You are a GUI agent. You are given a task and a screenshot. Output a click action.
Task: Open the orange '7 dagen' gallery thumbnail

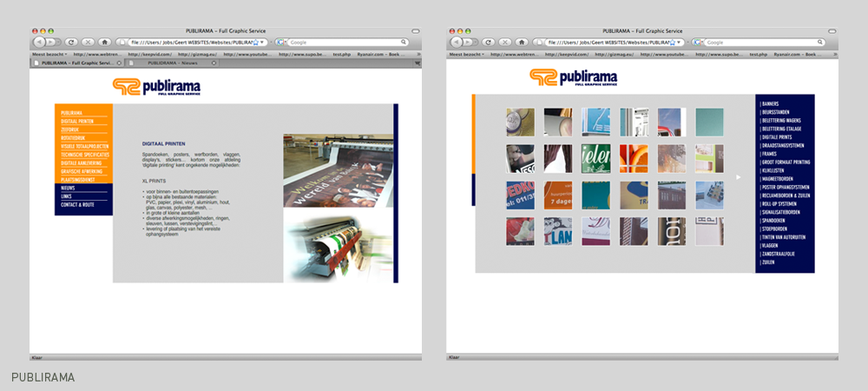click(x=558, y=195)
